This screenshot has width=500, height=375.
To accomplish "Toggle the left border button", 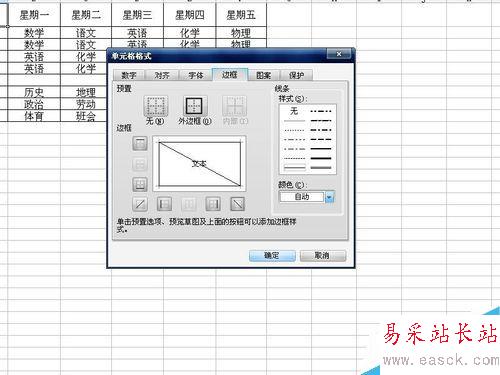I will [x=164, y=204].
